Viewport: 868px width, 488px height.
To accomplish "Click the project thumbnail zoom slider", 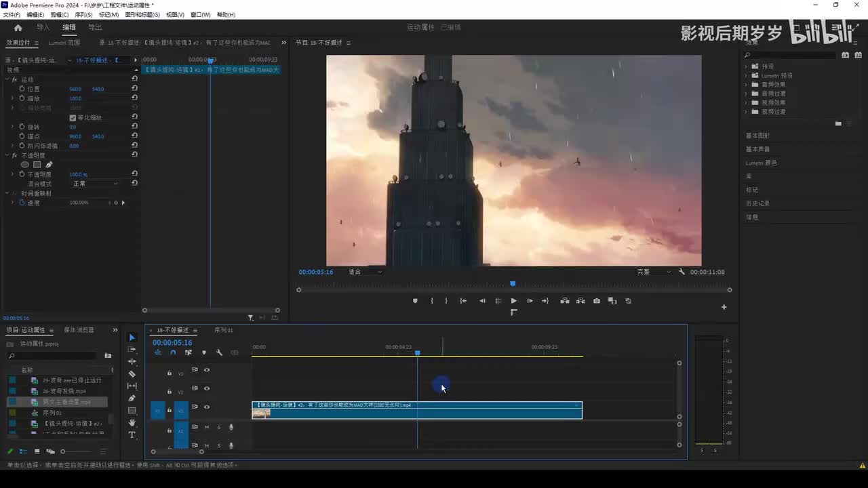I will click(63, 451).
